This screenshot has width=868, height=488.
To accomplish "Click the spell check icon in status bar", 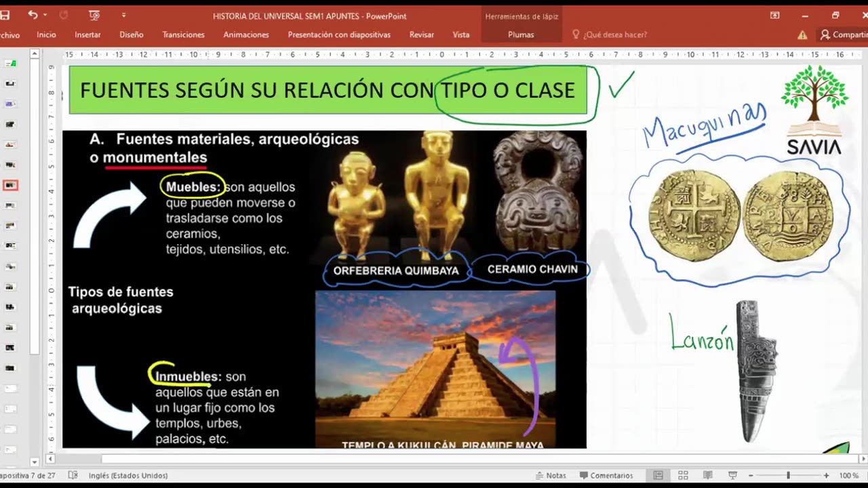I will coord(73,476).
